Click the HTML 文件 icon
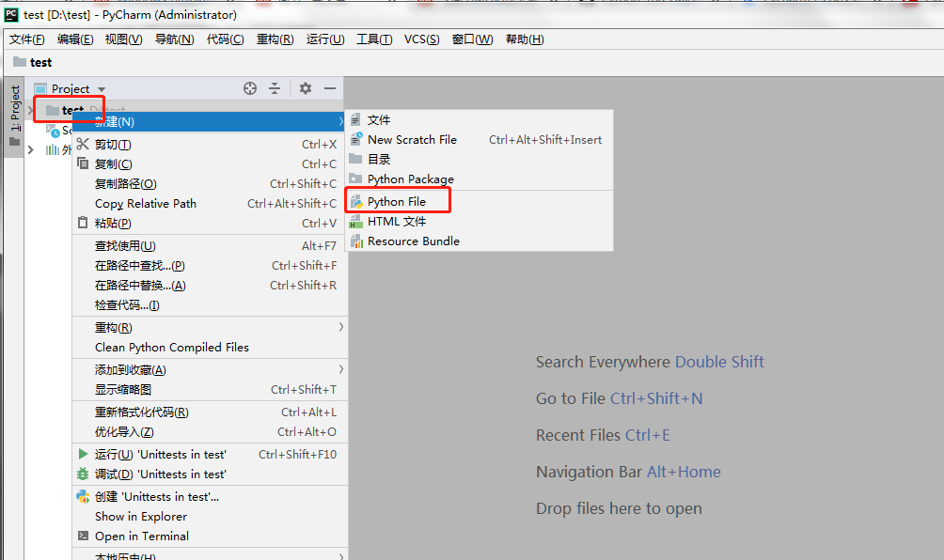The image size is (944, 560). coord(356,222)
